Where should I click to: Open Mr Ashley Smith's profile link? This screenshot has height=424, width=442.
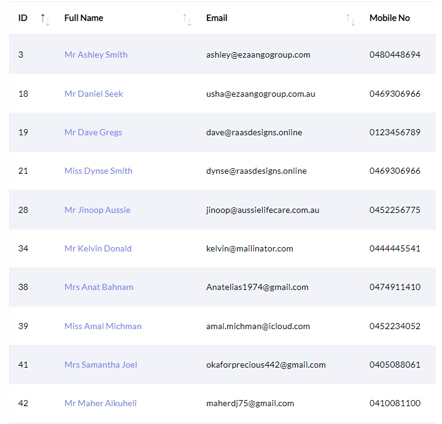96,55
